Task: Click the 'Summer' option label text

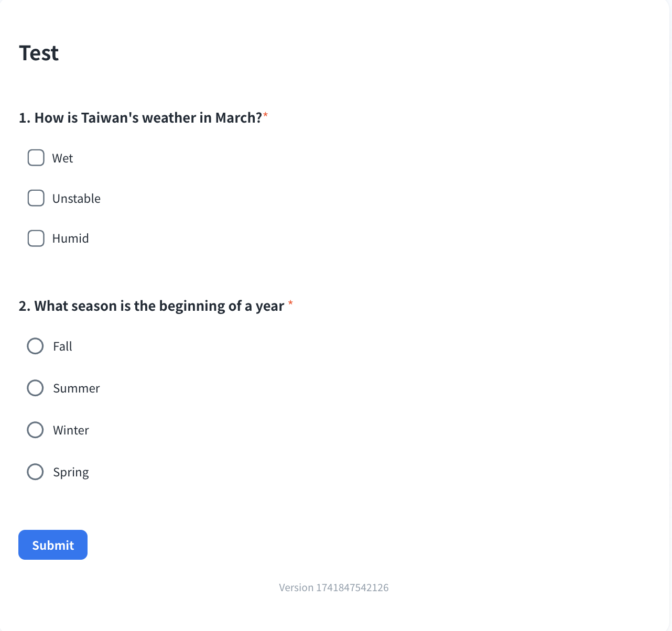Action: click(x=77, y=388)
